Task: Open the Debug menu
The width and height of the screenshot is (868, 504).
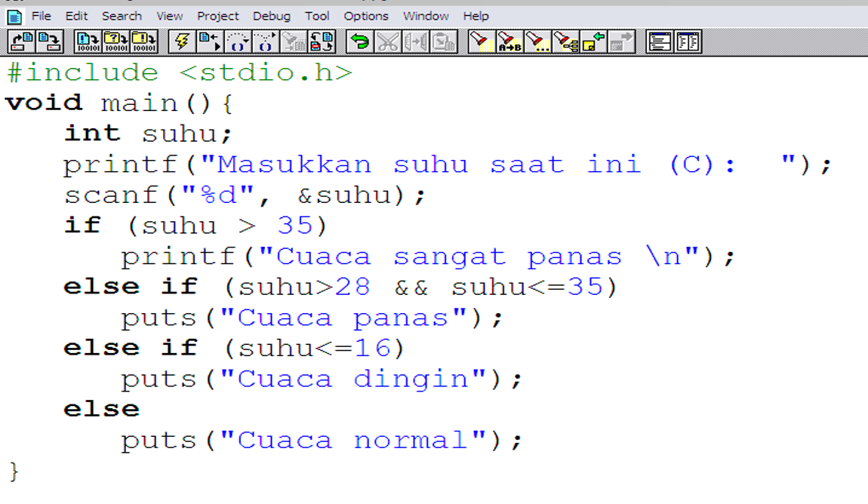Action: [x=272, y=15]
